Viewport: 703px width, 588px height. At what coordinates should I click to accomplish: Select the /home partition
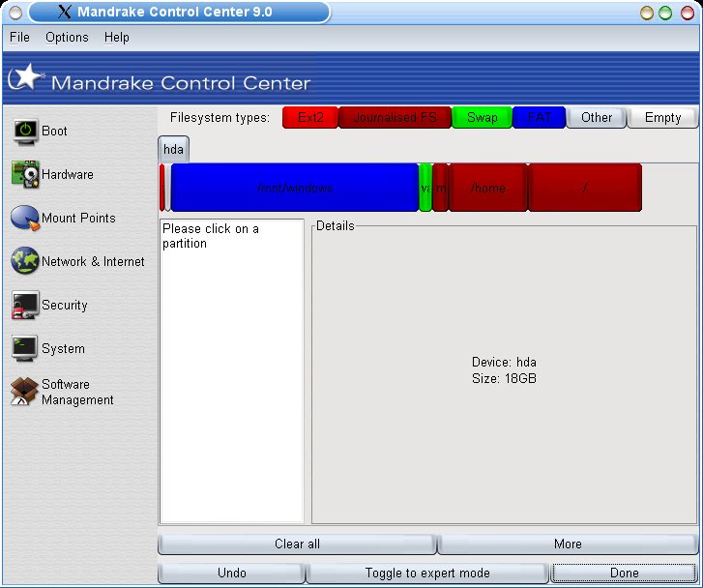(x=487, y=188)
